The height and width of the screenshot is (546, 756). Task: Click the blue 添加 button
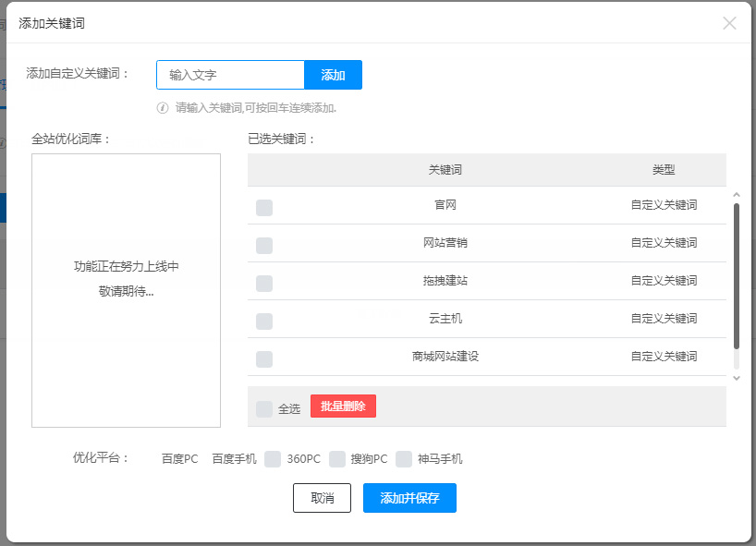(x=333, y=75)
